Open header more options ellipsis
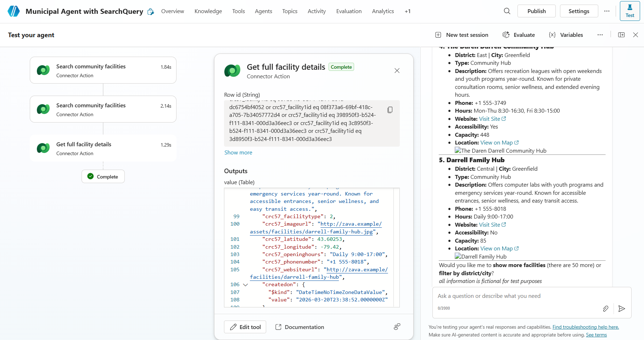The height and width of the screenshot is (340, 644). tap(607, 11)
